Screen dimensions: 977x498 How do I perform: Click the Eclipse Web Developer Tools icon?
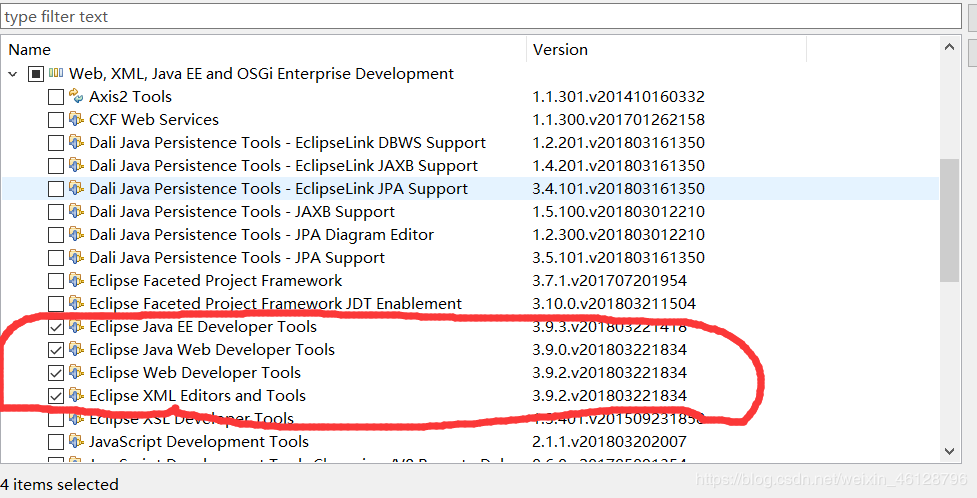(x=76, y=373)
